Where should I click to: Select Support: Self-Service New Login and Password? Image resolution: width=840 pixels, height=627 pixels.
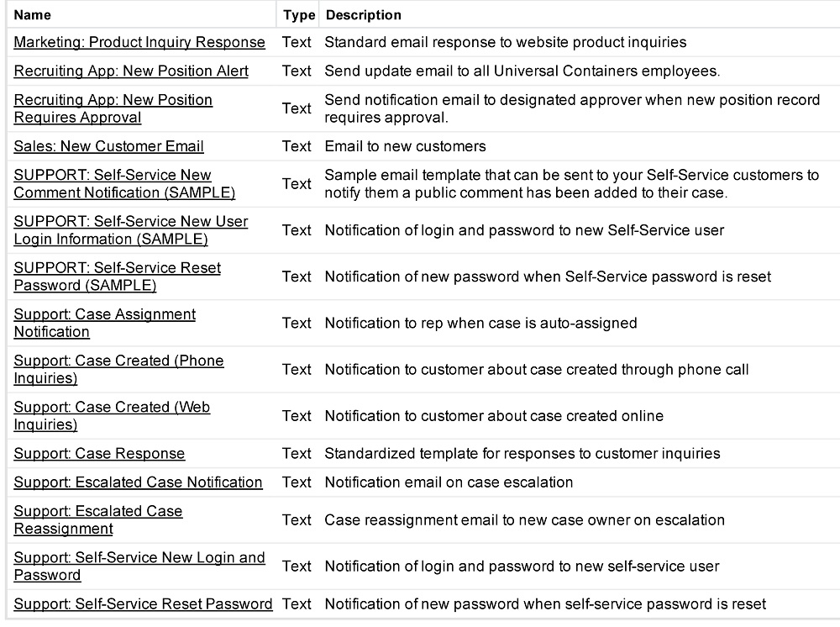coord(139,566)
